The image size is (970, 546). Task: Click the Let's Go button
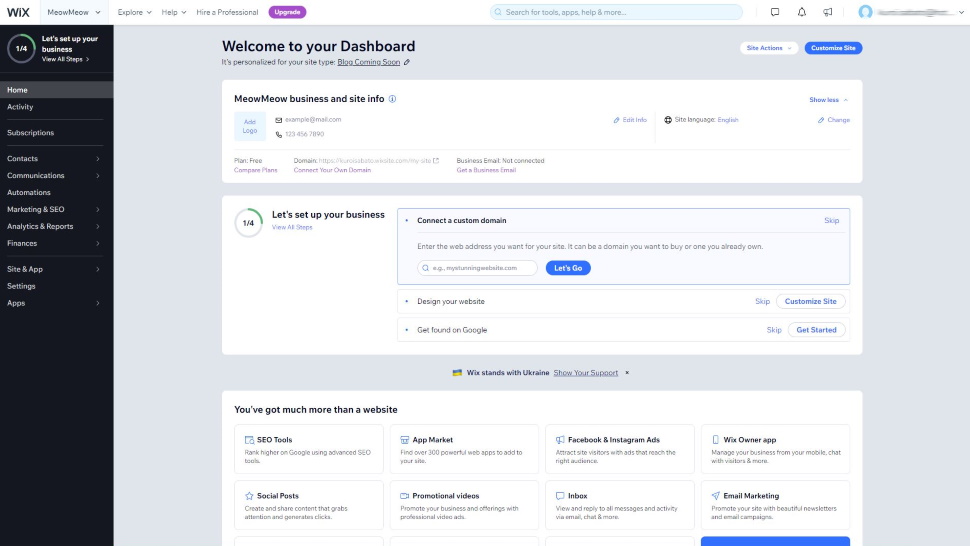point(567,268)
